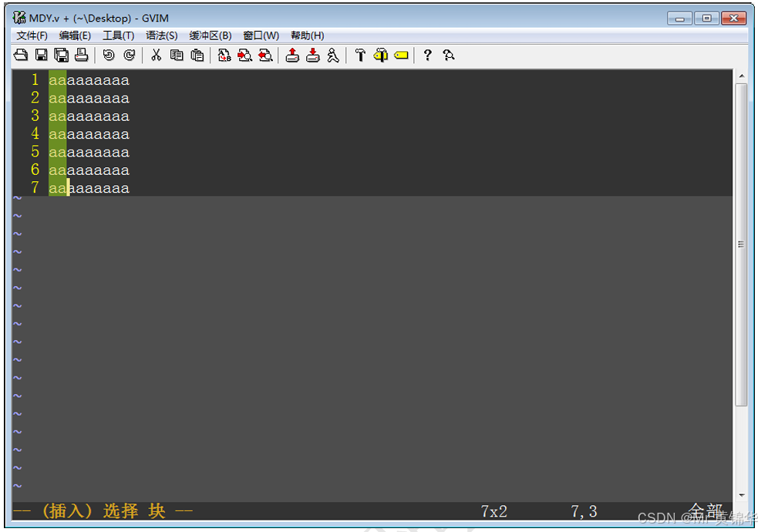Viewport: 761px width, 532px height.
Task: Click the '7x2' selection size in status line
Action: pyautogui.click(x=493, y=511)
